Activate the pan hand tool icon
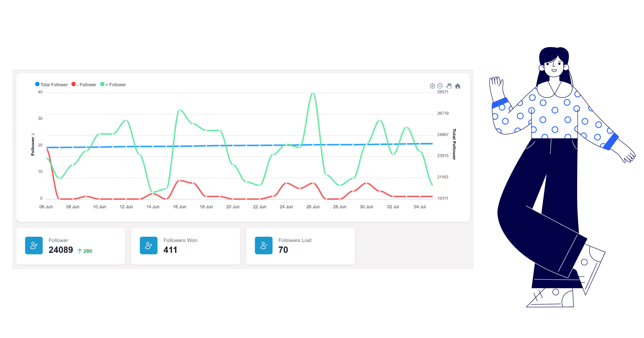This screenshot has width=644, height=338. click(449, 86)
